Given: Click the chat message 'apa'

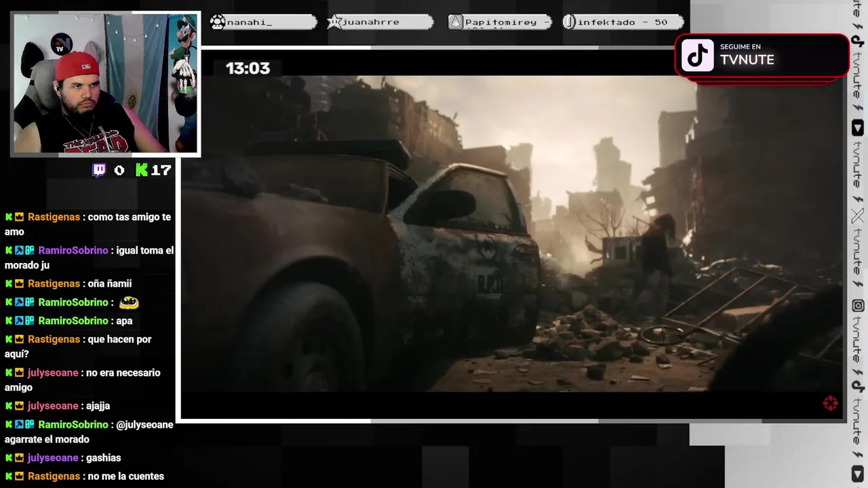Looking at the screenshot, I should pyautogui.click(x=124, y=321).
